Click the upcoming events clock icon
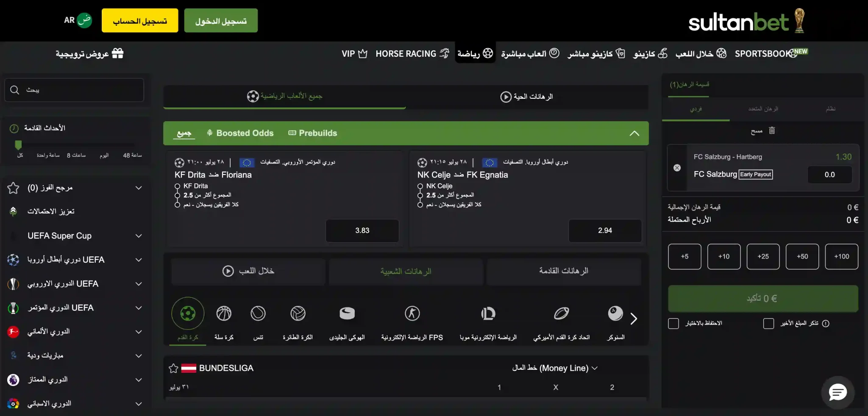868x416 pixels. coord(14,128)
